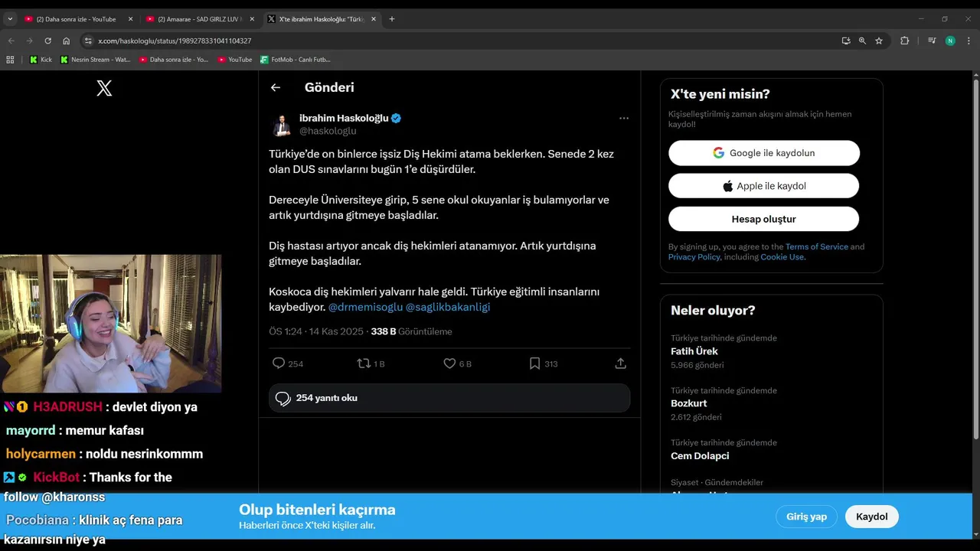980x551 pixels.
Task: Open the @saglikbakanligi mention
Action: [448, 307]
